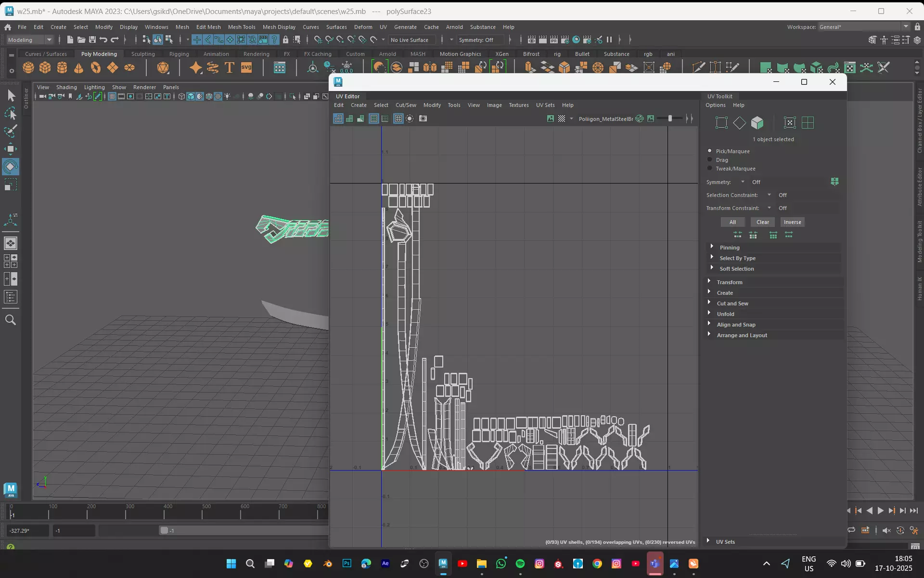Select the Drag radio option
The height and width of the screenshot is (578, 924).
tap(710, 159)
